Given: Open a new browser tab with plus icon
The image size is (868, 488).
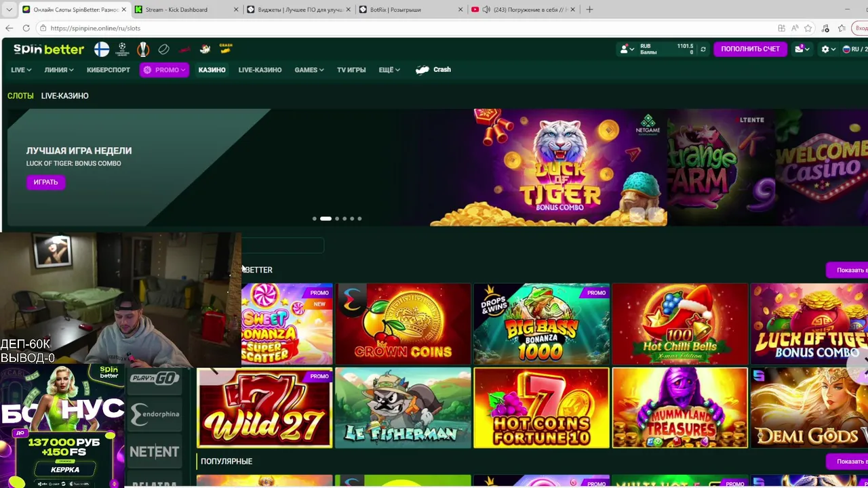Looking at the screenshot, I should [589, 9].
